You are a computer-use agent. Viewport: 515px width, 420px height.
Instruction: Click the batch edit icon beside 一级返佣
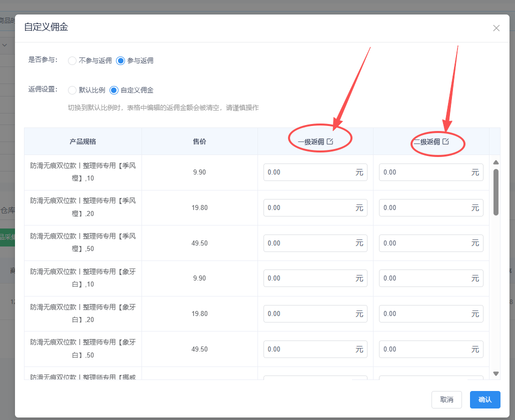coord(330,141)
